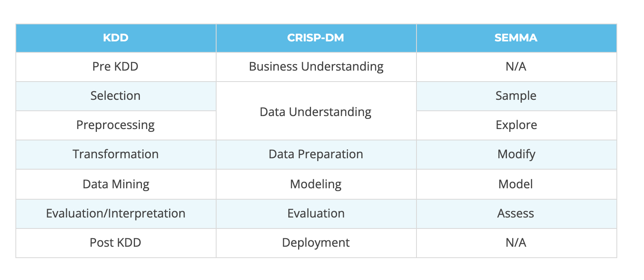The image size is (644, 280).
Task: Click the Preprocessing cell
Action: tap(116, 125)
